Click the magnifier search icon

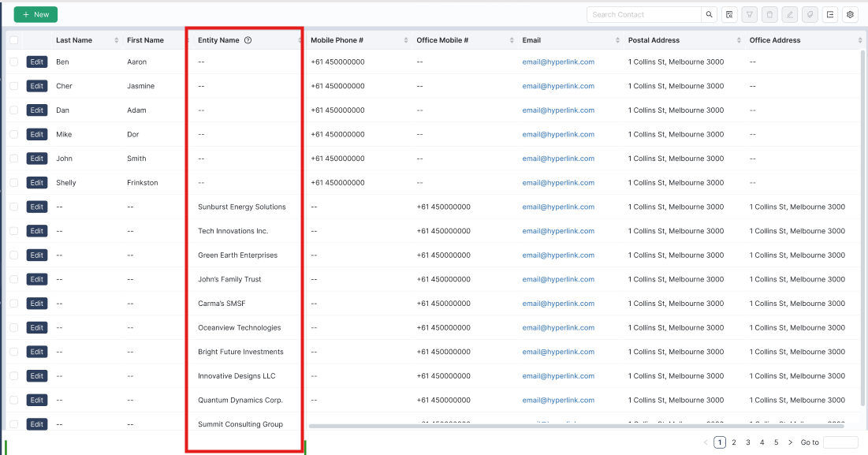coord(709,14)
